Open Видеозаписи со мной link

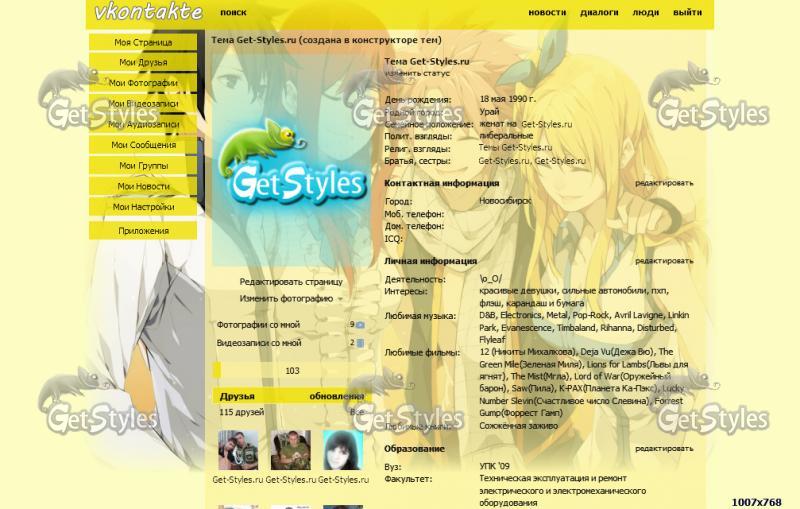click(x=259, y=343)
